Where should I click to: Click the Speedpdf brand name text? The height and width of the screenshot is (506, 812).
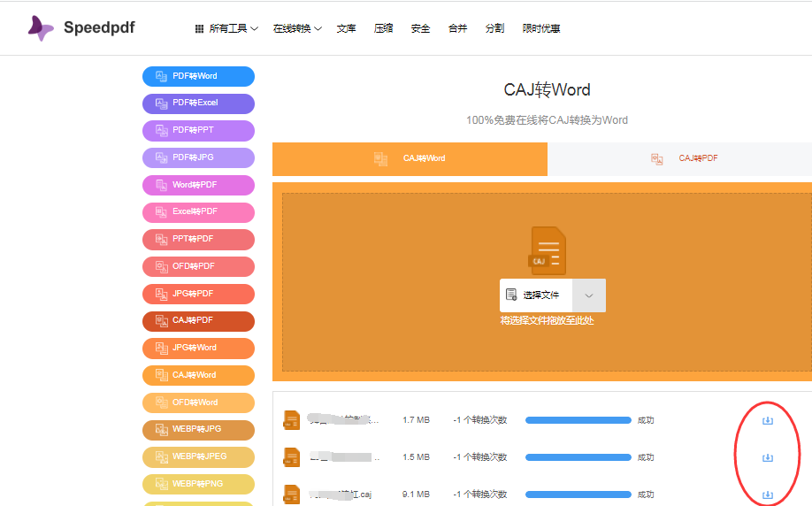pos(99,27)
